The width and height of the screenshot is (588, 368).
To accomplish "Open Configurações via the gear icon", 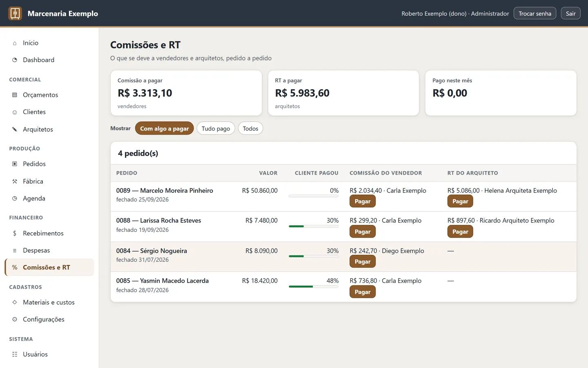I will tap(15, 319).
